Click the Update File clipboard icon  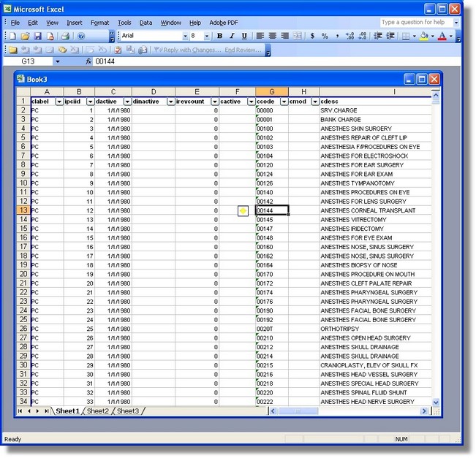[118, 50]
